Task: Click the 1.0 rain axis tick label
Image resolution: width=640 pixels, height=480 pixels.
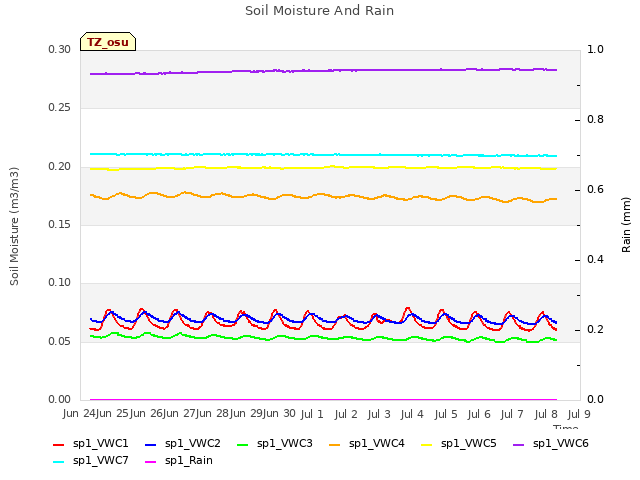Action: pyautogui.click(x=596, y=49)
